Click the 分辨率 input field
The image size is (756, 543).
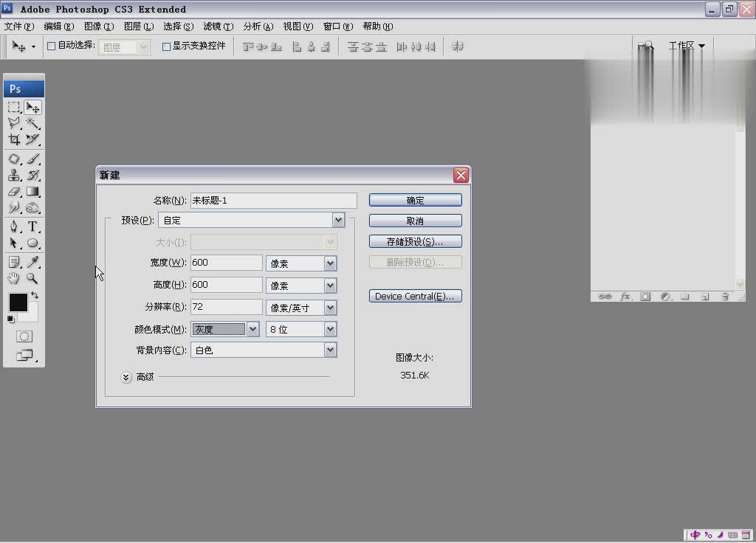click(x=227, y=307)
